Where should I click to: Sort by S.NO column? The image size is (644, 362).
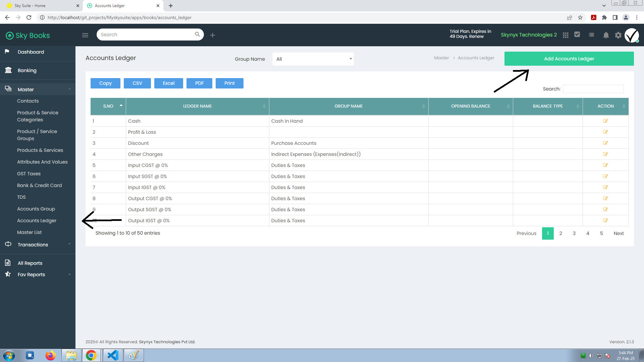108,106
